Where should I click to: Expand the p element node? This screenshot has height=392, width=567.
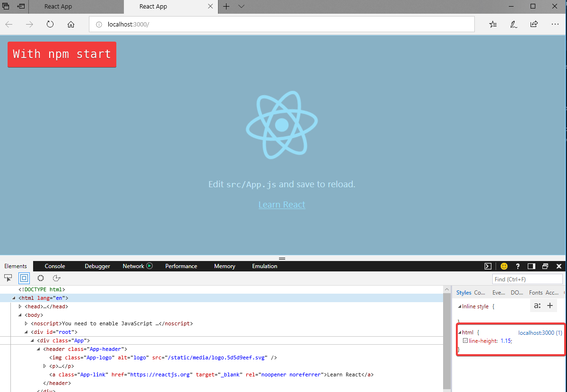click(44, 366)
